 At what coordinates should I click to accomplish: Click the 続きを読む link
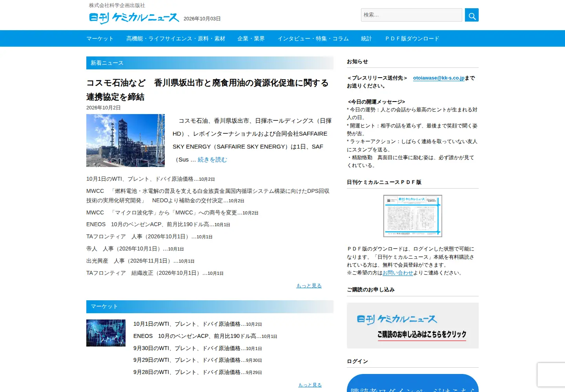212,160
